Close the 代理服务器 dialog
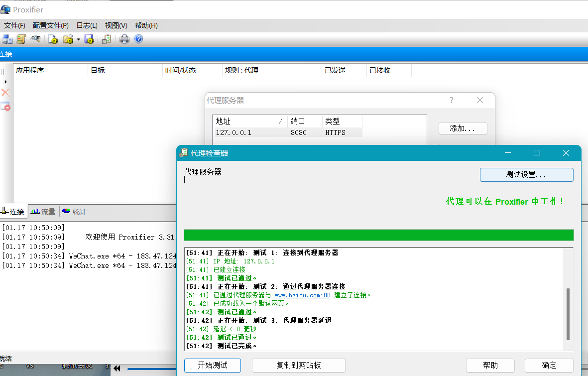The width and height of the screenshot is (588, 376). tap(480, 100)
